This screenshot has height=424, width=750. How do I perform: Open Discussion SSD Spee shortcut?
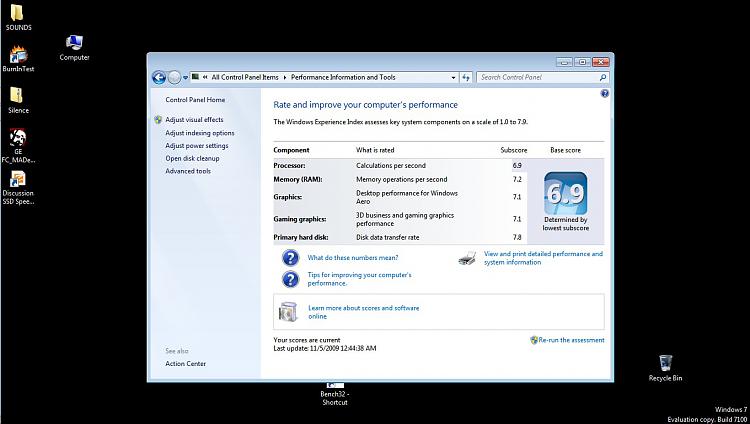coord(18,187)
